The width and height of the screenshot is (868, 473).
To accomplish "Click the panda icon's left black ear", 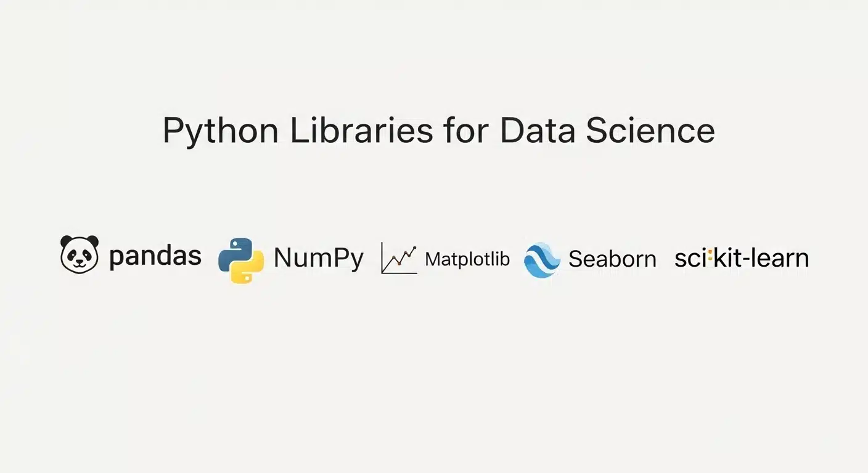I will (66, 241).
